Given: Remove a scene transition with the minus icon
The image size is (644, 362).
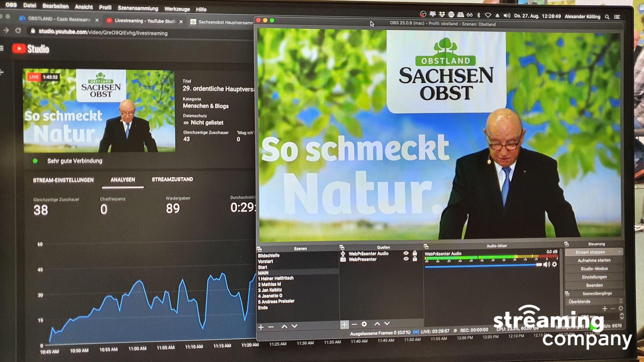Looking at the screenshot, I should [613, 308].
